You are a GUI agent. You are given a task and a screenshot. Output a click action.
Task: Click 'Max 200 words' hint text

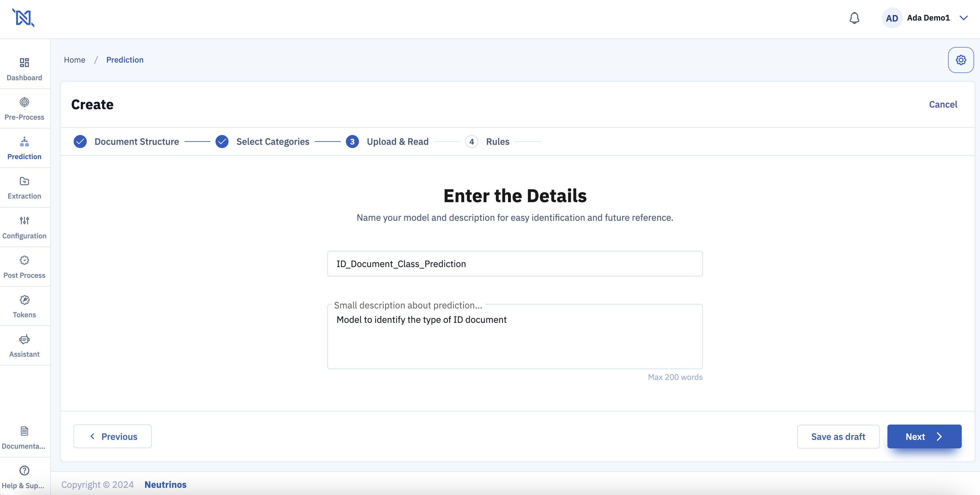pos(675,377)
